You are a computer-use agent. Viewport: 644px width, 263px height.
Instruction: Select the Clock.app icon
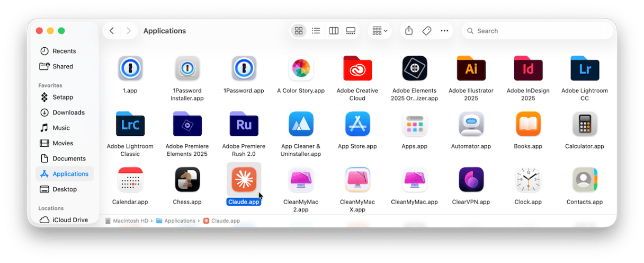(528, 180)
